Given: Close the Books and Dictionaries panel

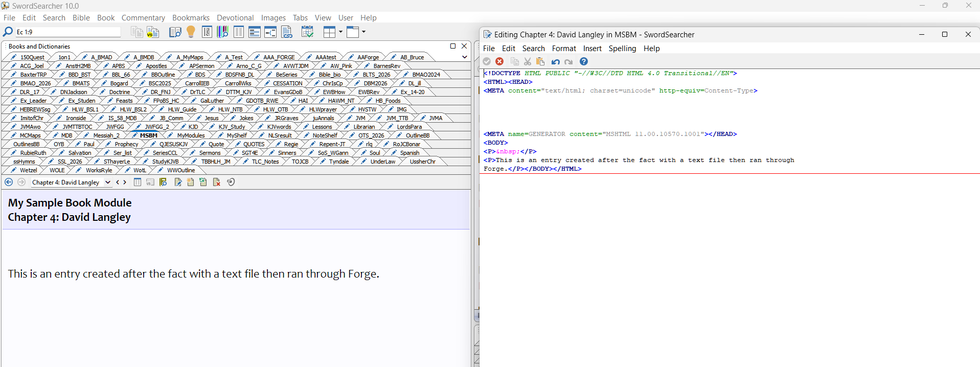Looking at the screenshot, I should 464,46.
